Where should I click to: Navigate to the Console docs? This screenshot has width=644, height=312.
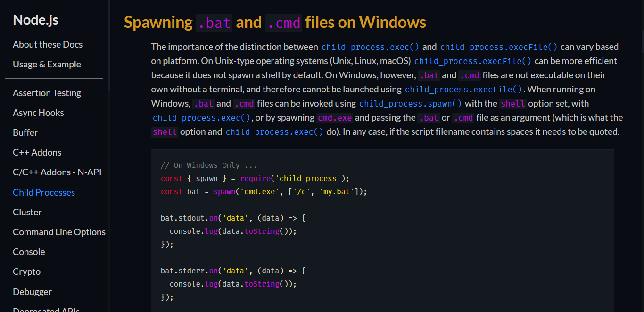pos(29,251)
